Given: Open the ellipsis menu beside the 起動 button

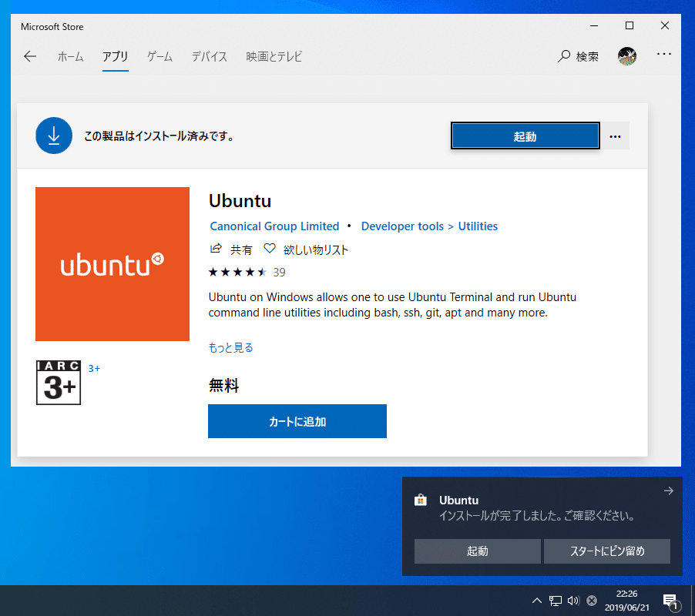Looking at the screenshot, I should click(616, 135).
